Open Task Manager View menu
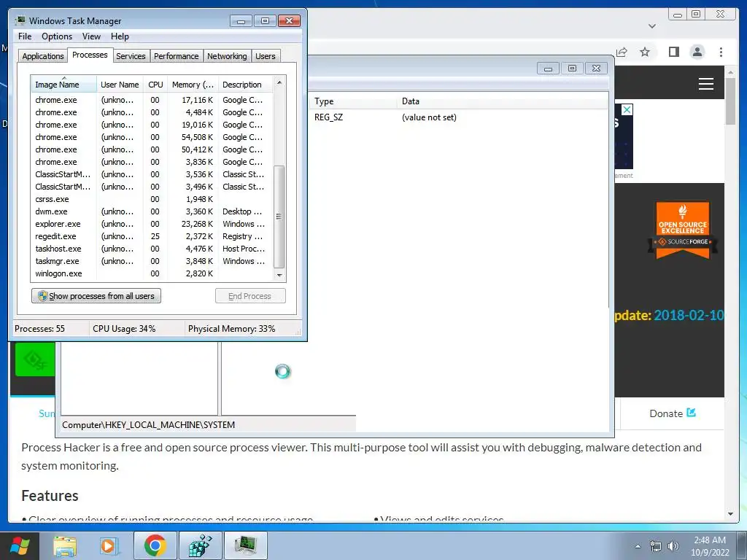 click(91, 36)
